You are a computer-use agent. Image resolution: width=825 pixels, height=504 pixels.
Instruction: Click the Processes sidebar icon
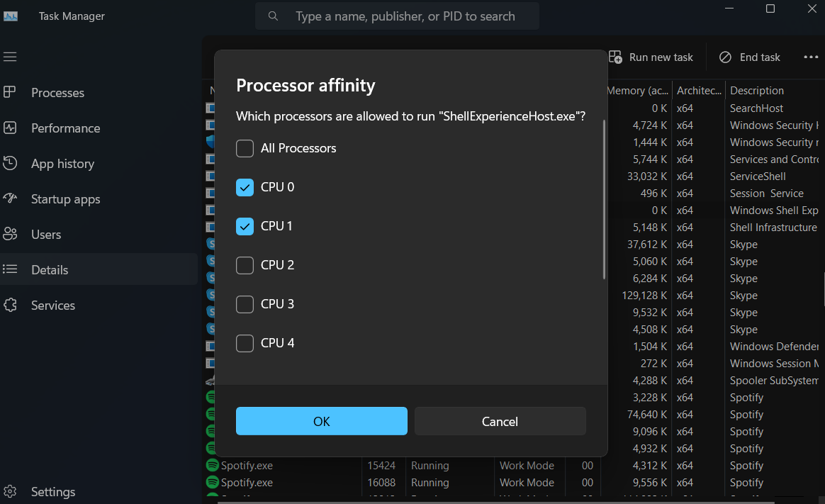9,92
